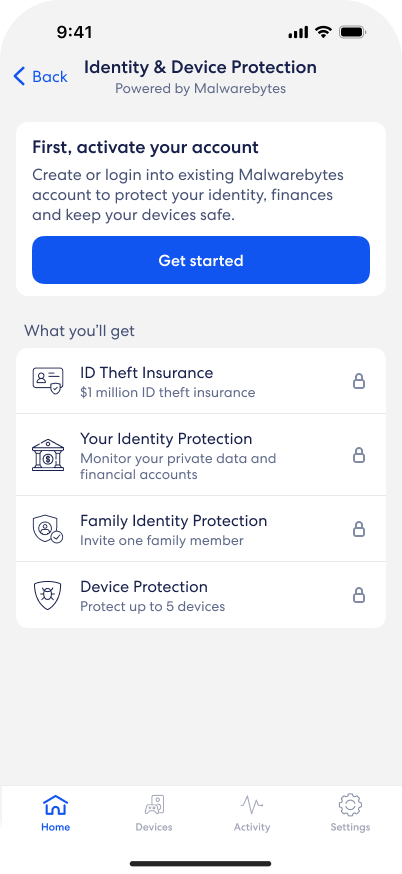Go back using the Back chevron
402x874 pixels.
(x=20, y=76)
